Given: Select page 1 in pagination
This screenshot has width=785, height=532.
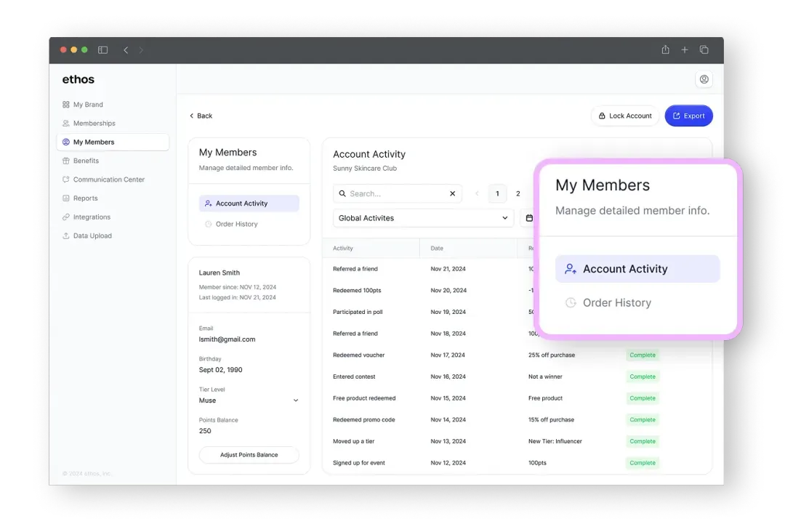Looking at the screenshot, I should click(x=497, y=193).
